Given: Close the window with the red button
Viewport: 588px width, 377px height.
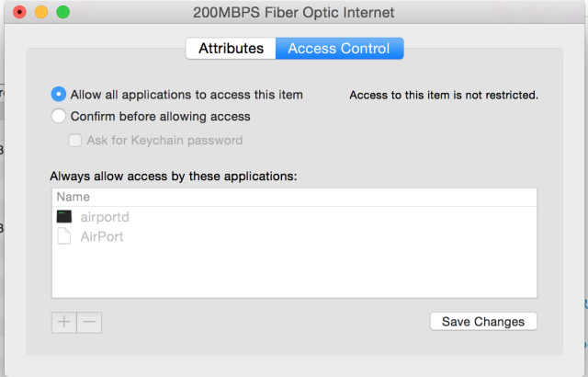Looking at the screenshot, I should [x=19, y=12].
